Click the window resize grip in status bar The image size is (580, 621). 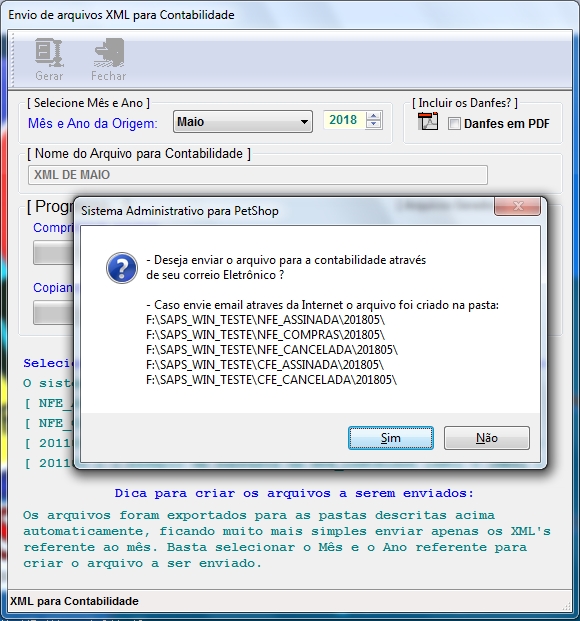[567, 606]
